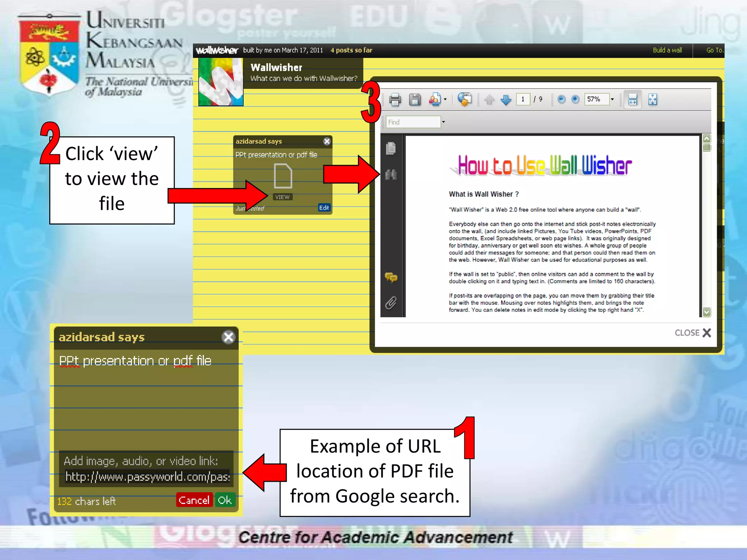Click the PDF scrollbar up arrow
The height and width of the screenshot is (560, 747).
[x=707, y=139]
